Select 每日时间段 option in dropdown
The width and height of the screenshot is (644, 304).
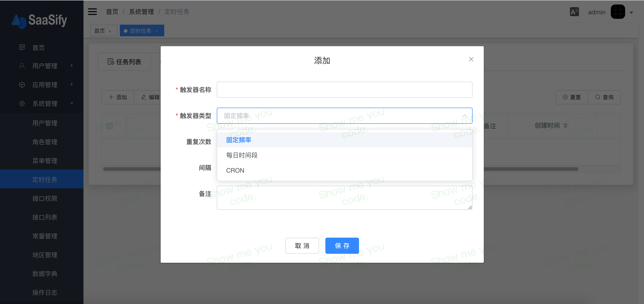tap(241, 155)
